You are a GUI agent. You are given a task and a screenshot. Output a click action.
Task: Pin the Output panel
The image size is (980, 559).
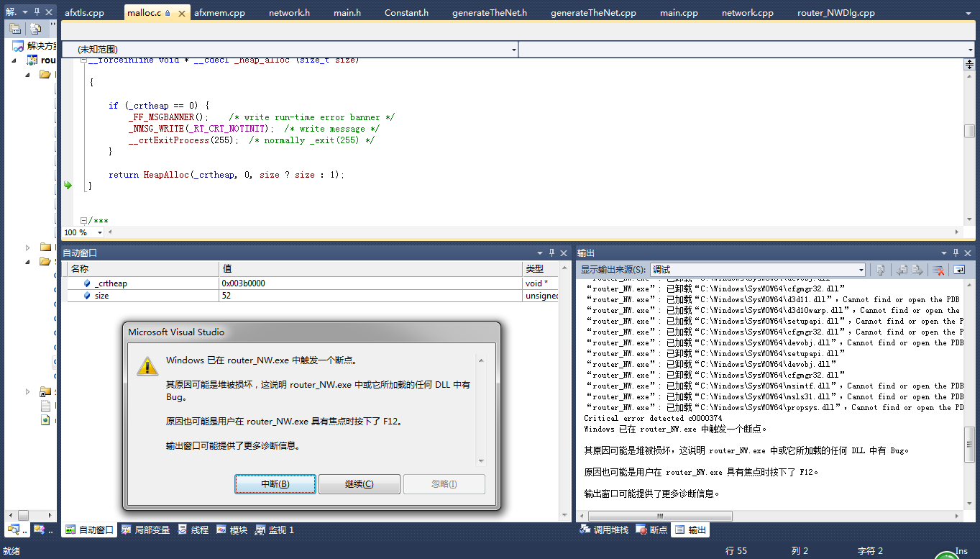tap(955, 253)
